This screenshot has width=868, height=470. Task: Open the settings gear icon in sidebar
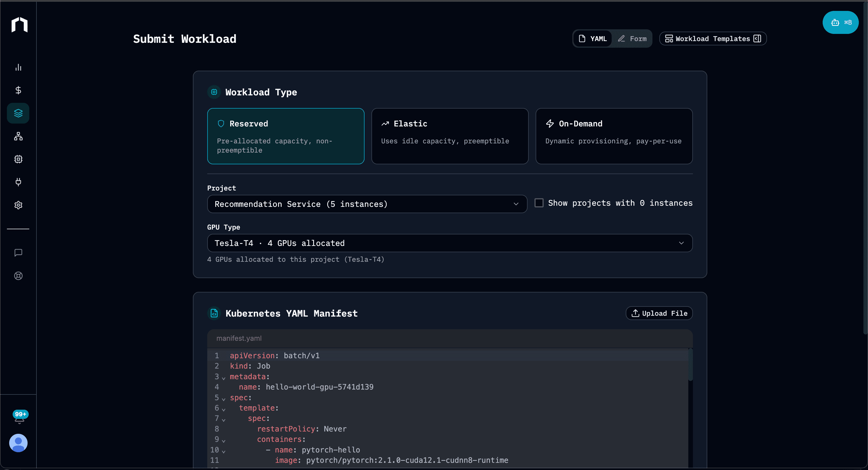point(18,205)
